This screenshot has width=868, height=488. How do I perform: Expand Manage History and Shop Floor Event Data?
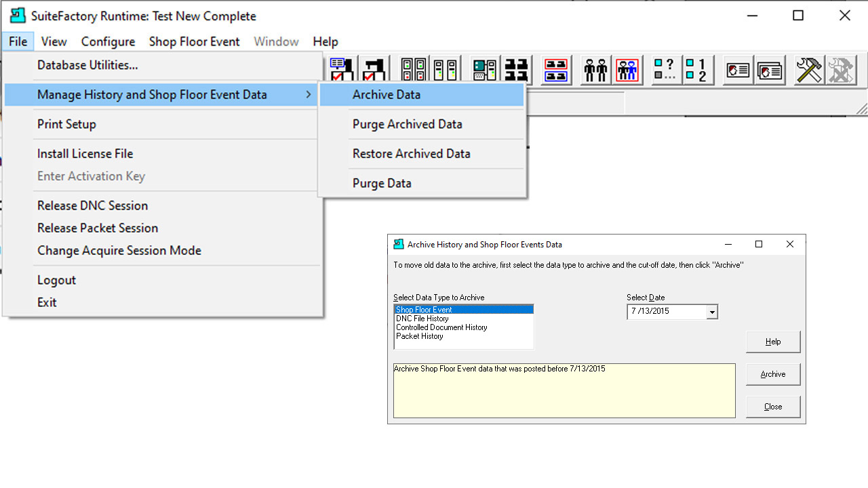click(162, 94)
